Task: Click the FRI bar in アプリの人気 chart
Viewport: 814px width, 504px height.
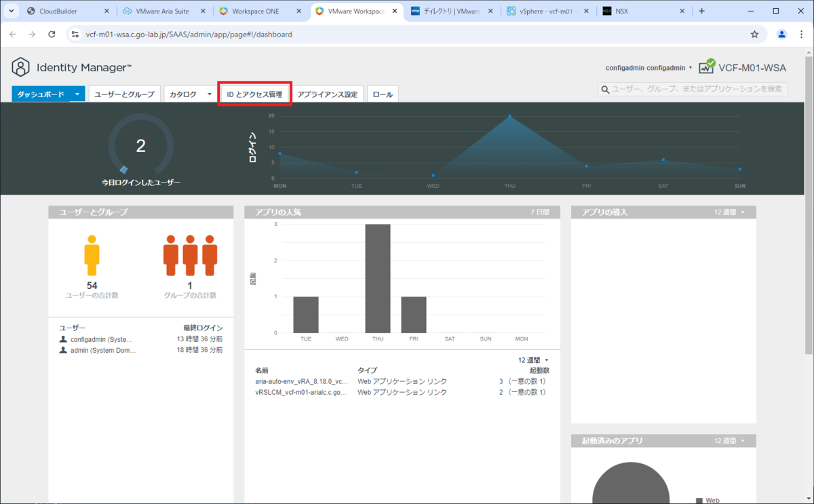Action: 414,314
